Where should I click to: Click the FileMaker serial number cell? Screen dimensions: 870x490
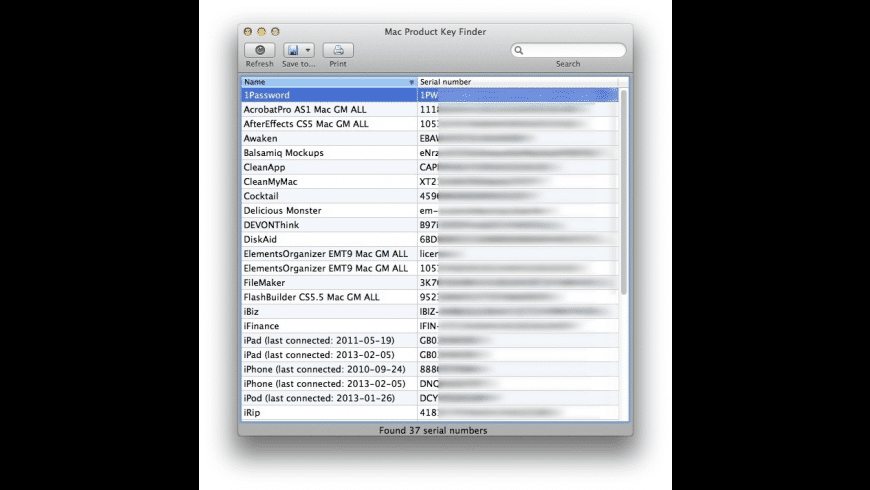click(x=518, y=282)
